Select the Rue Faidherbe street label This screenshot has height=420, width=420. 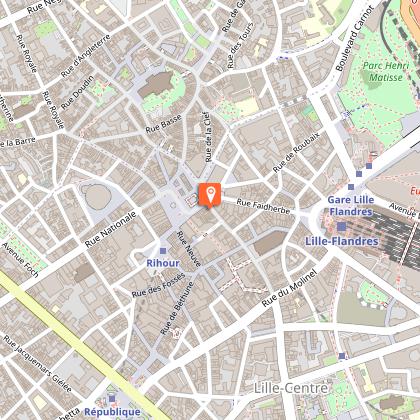(263, 206)
